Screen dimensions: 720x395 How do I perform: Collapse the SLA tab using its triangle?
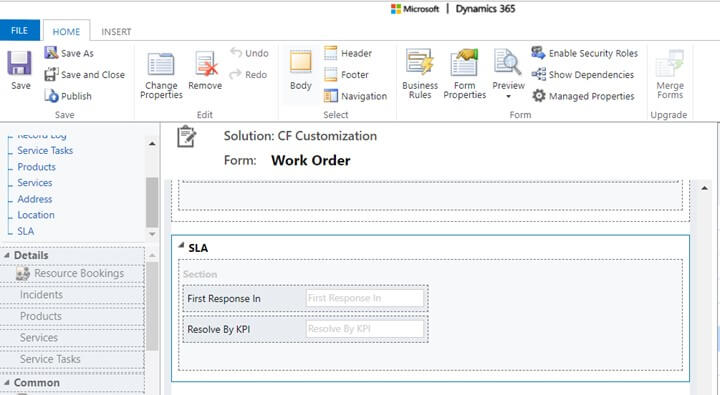(x=181, y=245)
